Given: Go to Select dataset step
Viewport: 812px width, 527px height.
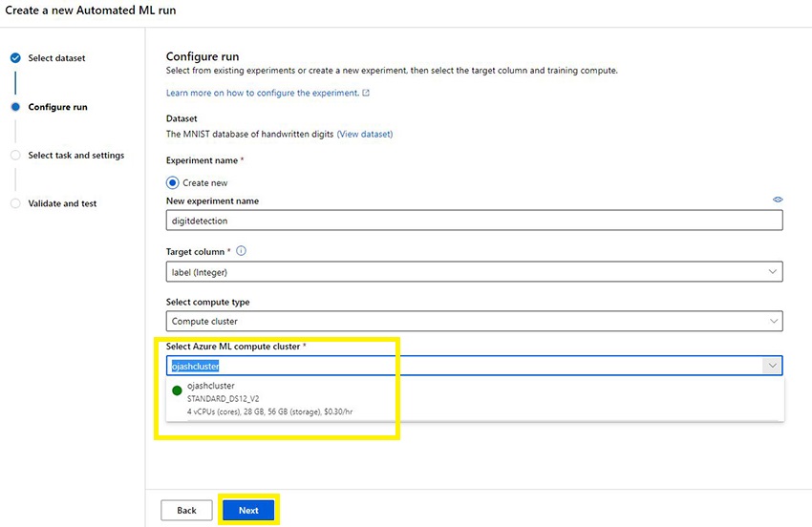Looking at the screenshot, I should [x=56, y=58].
